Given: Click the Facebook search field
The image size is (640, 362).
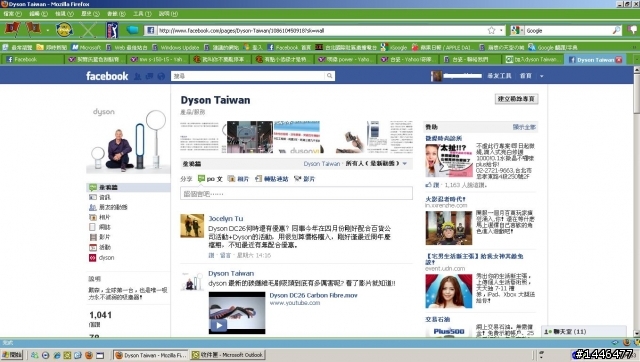Looking at the screenshot, I should coord(248,76).
